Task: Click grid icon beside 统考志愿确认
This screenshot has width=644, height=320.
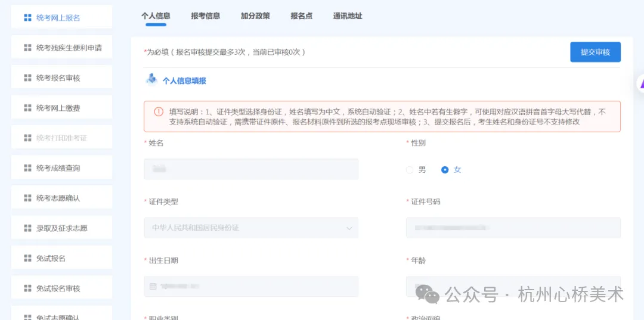Action: pyautogui.click(x=27, y=198)
